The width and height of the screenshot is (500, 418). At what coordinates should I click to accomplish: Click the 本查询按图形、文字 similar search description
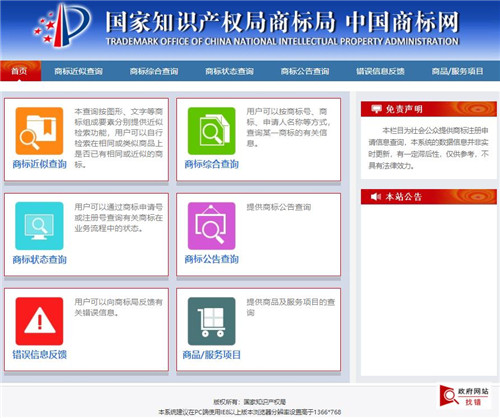point(118,138)
